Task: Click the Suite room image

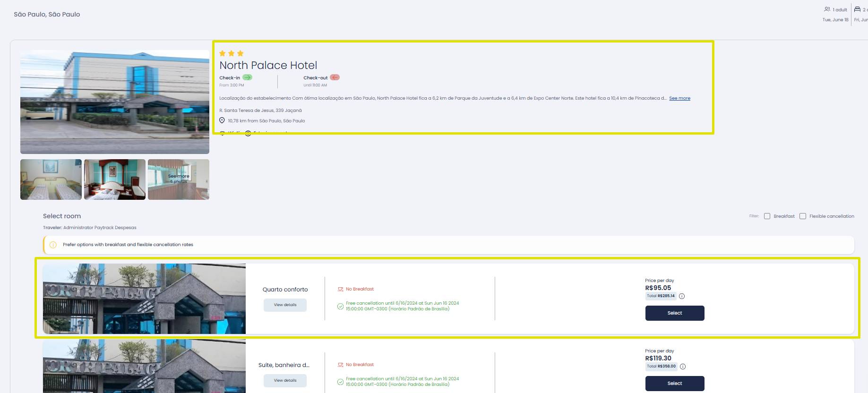Action: (x=144, y=366)
